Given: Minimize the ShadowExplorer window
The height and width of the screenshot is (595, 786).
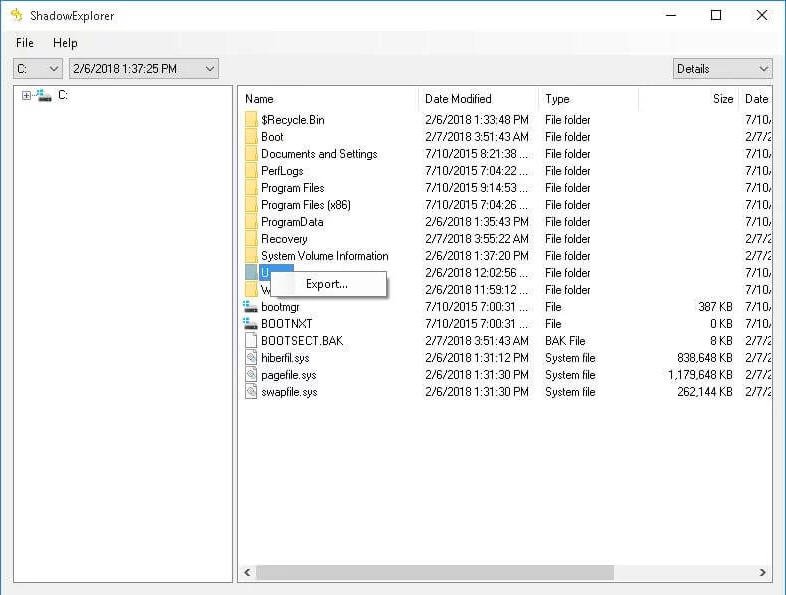Looking at the screenshot, I should point(671,15).
